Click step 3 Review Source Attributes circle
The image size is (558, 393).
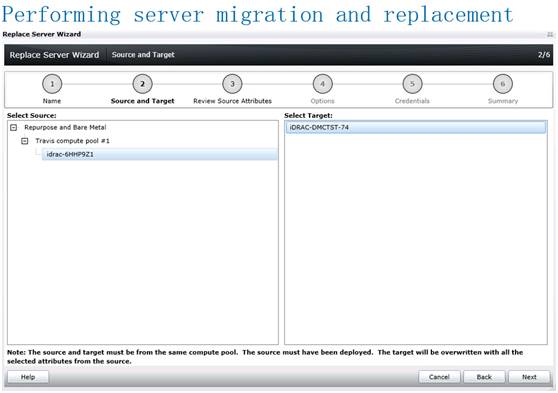click(x=232, y=84)
